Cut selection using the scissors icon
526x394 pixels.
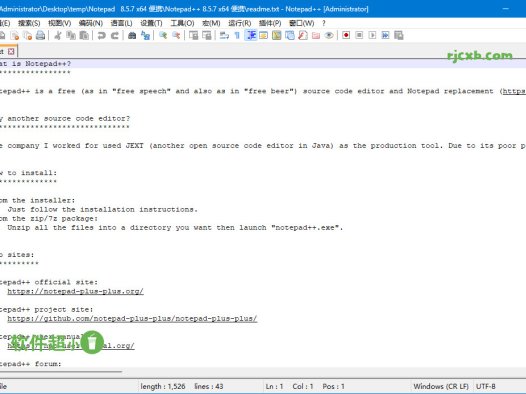[x=58, y=35]
